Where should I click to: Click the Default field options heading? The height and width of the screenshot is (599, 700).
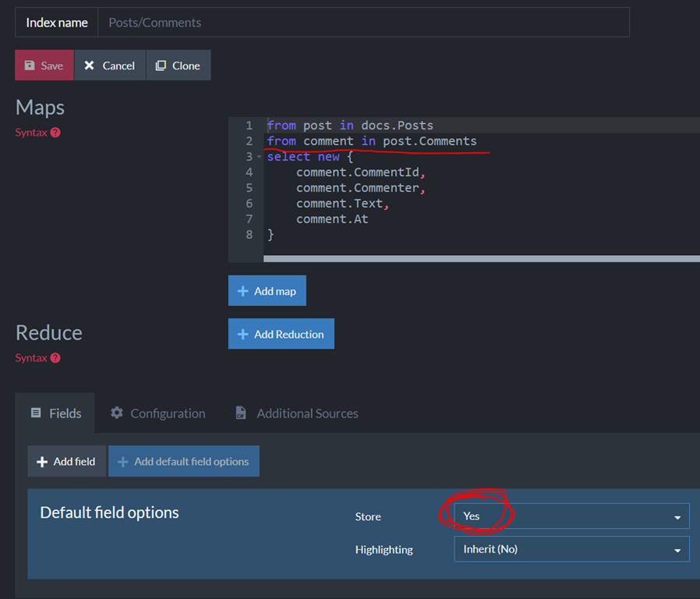(x=109, y=512)
